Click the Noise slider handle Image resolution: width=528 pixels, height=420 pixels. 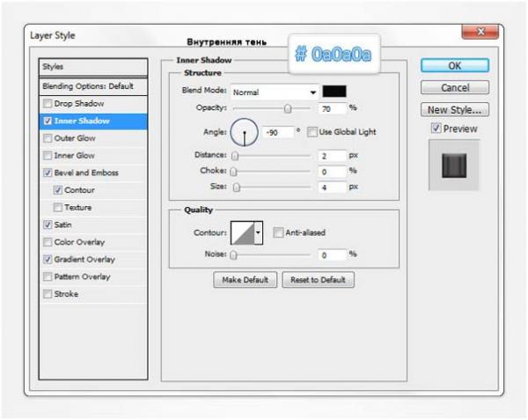point(233,255)
